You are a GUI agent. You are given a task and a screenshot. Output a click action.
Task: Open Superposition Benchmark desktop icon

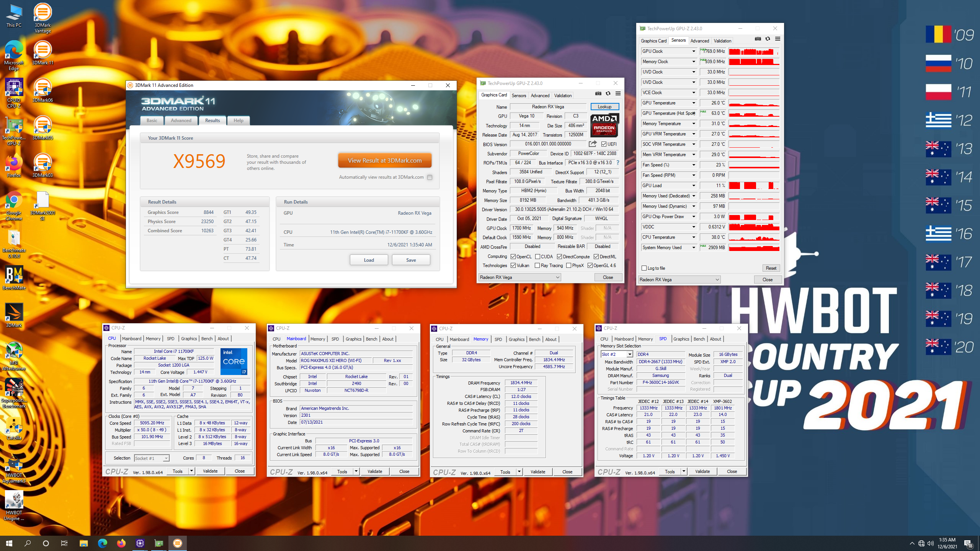click(x=14, y=393)
